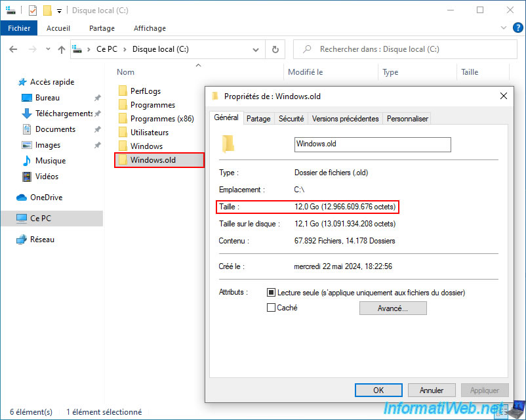Click the pin icon beside Documents
The height and width of the screenshot is (420, 526).
point(97,129)
